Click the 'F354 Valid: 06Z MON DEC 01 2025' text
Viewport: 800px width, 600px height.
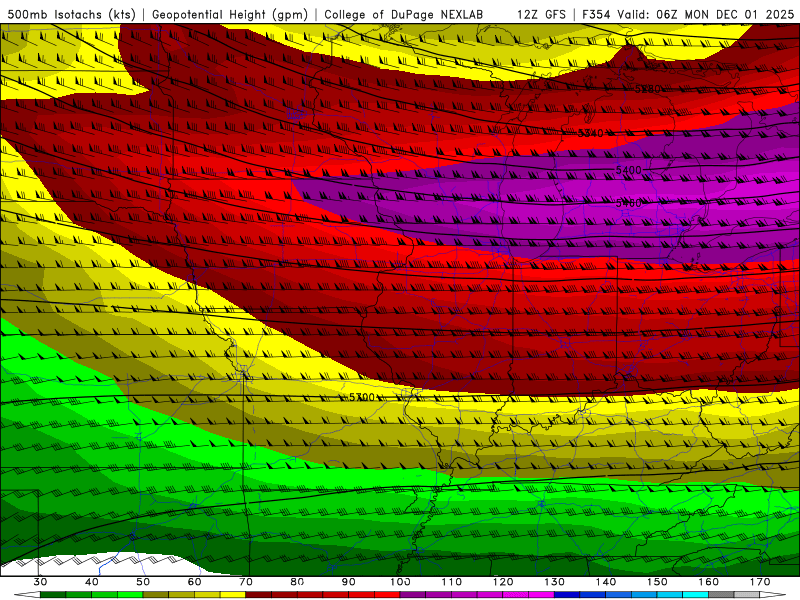click(688, 14)
